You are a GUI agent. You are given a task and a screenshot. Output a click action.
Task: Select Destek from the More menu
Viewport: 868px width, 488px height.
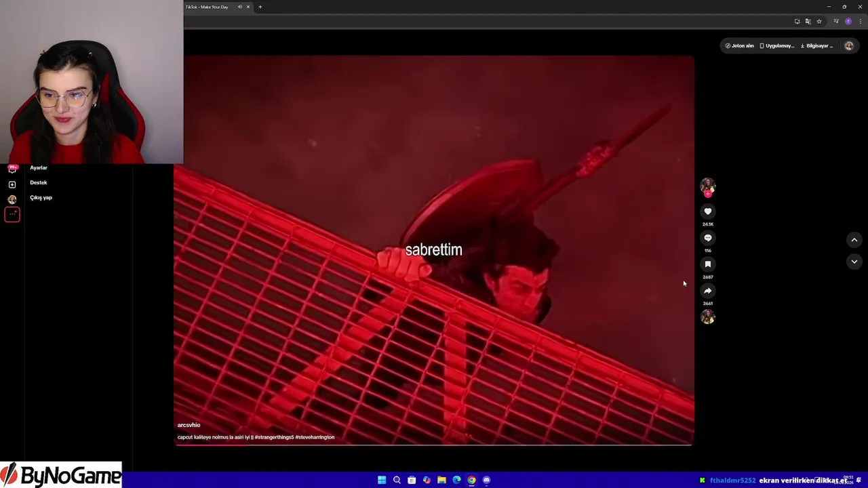(39, 182)
